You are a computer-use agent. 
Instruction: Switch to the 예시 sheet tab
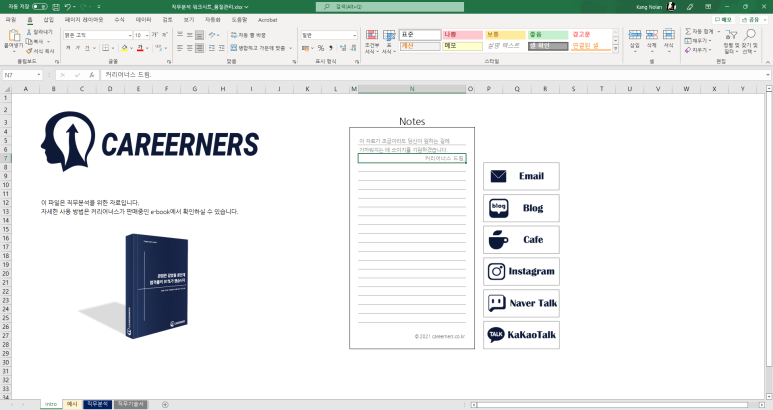tap(72, 405)
